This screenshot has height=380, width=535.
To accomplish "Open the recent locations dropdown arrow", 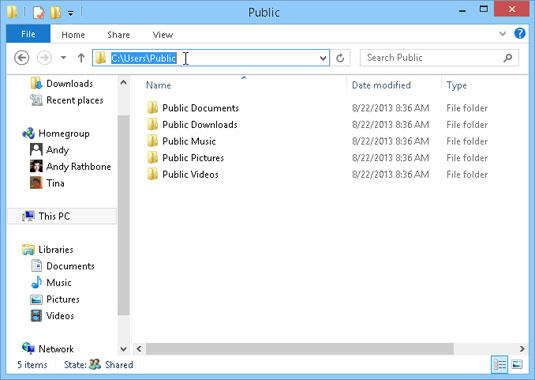I will (x=63, y=58).
